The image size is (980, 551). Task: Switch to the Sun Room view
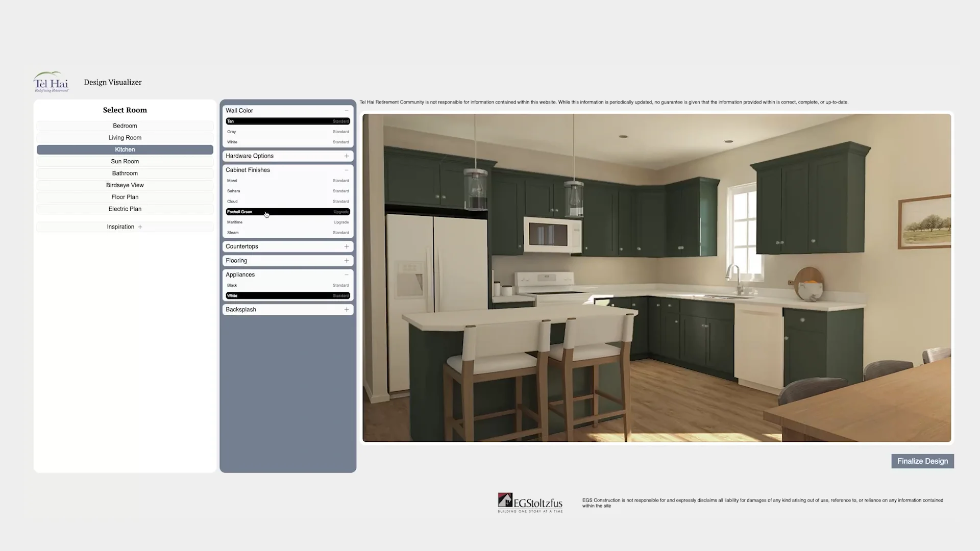(125, 161)
